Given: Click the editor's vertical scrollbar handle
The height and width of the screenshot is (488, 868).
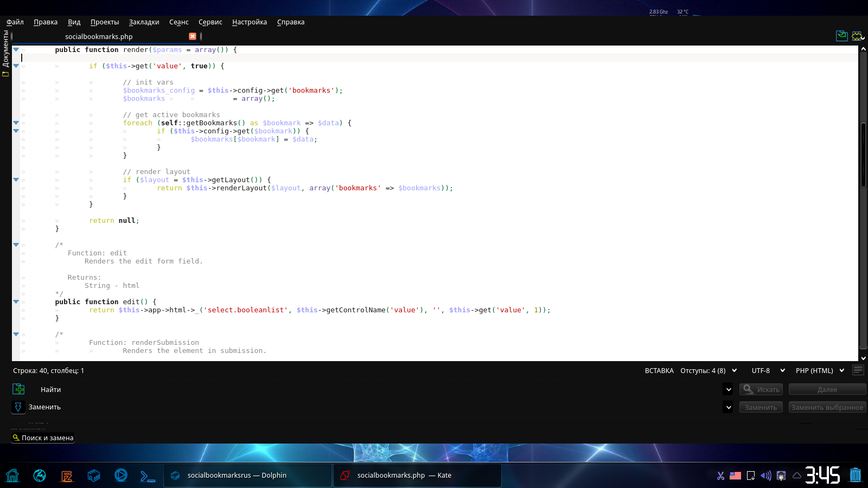Looking at the screenshot, I should point(863,155).
